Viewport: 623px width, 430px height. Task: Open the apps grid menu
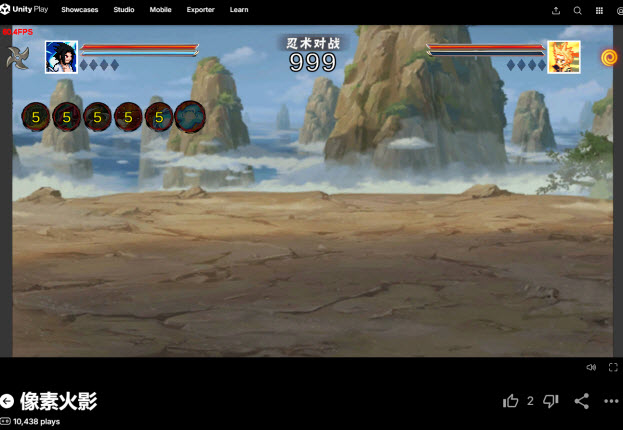[599, 10]
